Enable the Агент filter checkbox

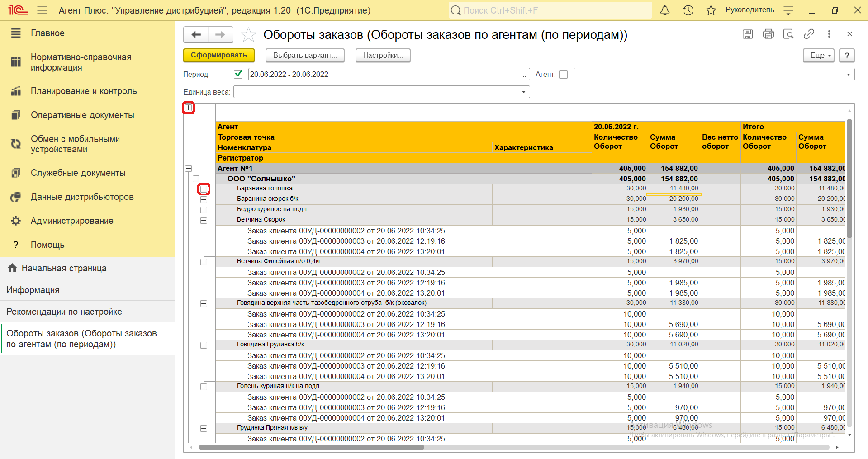point(563,74)
